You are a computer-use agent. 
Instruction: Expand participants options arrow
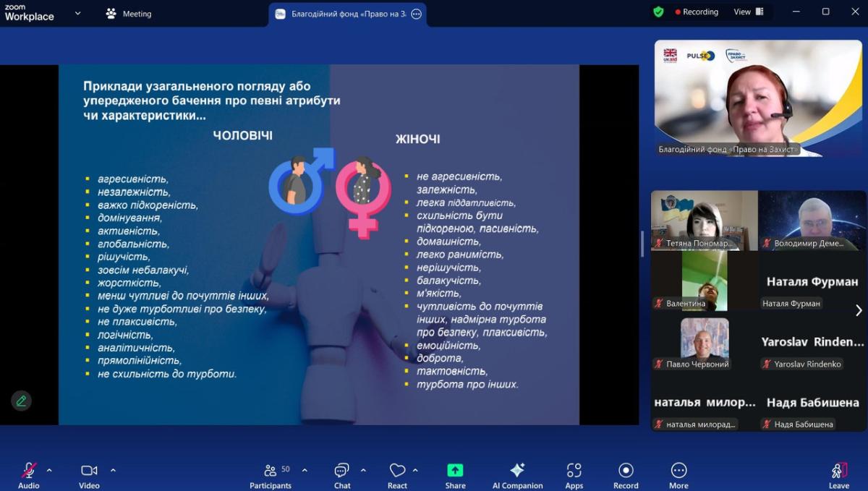(x=305, y=470)
